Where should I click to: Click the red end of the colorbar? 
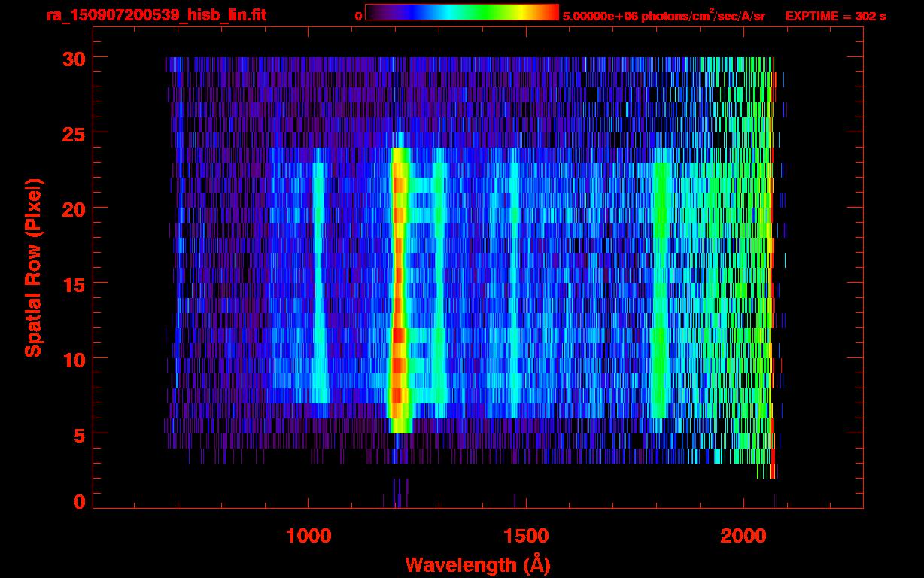tap(549, 13)
